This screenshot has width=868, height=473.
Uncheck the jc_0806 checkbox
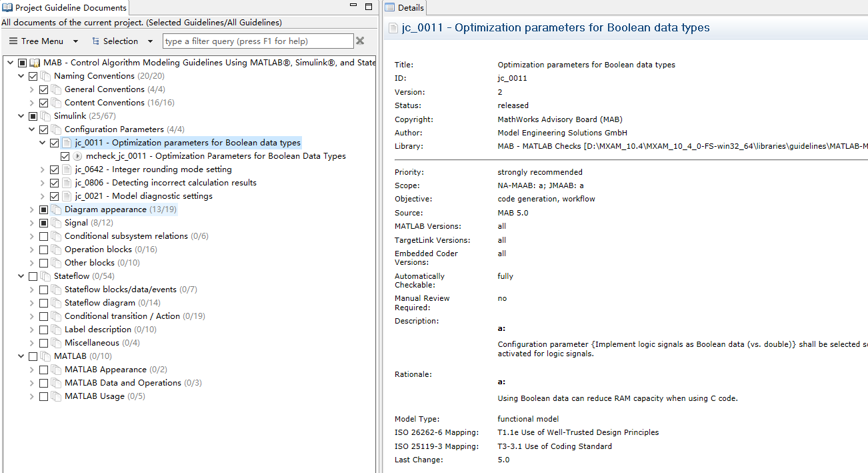coord(55,183)
